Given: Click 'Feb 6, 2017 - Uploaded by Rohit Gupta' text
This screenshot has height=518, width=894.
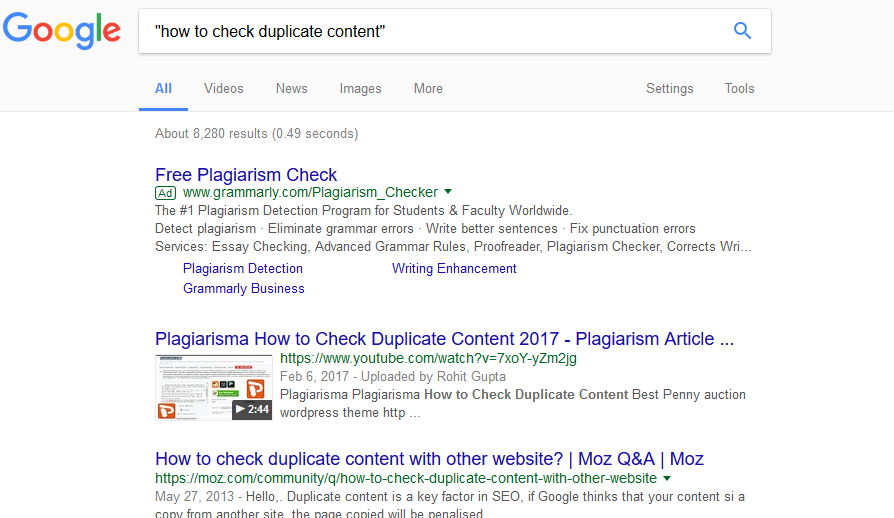Looking at the screenshot, I should [393, 377].
